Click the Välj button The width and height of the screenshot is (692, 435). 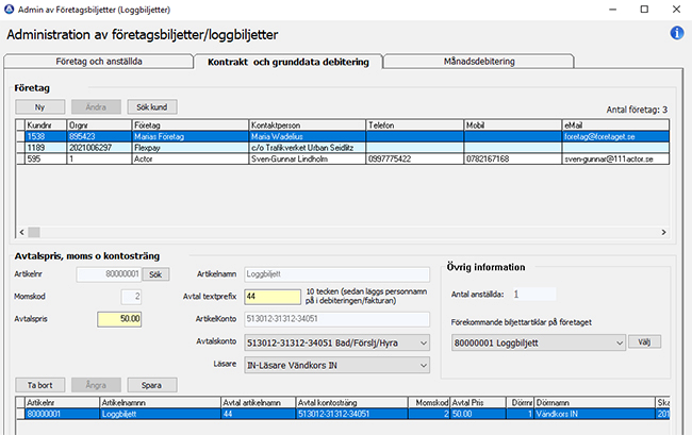click(x=644, y=342)
